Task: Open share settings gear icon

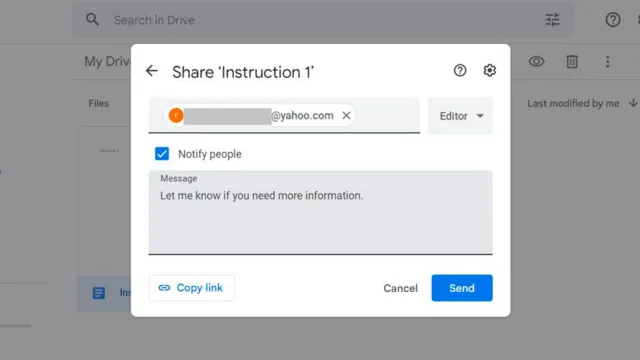Action: pyautogui.click(x=489, y=71)
